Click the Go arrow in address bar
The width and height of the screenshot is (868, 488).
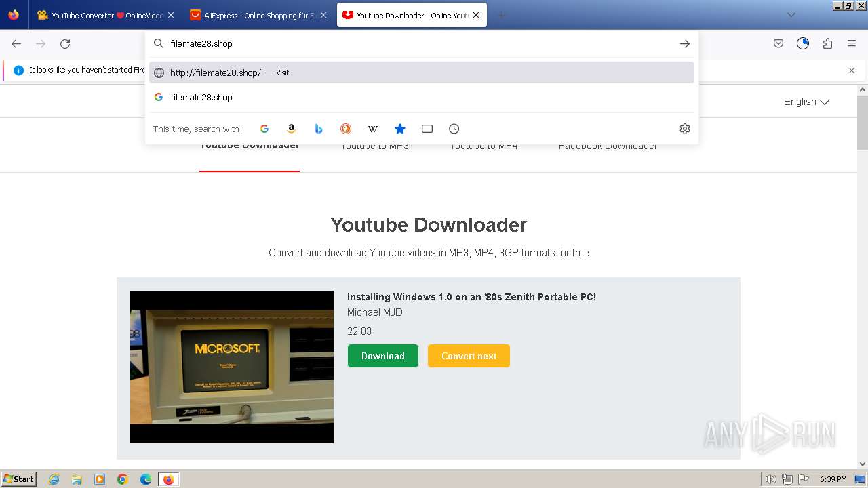(685, 43)
